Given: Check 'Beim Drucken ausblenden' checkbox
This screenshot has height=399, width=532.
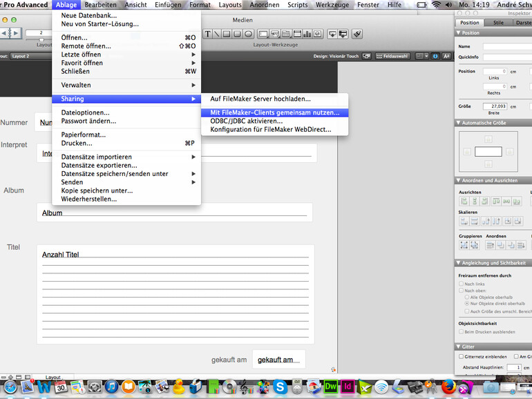Looking at the screenshot, I should pos(461,332).
